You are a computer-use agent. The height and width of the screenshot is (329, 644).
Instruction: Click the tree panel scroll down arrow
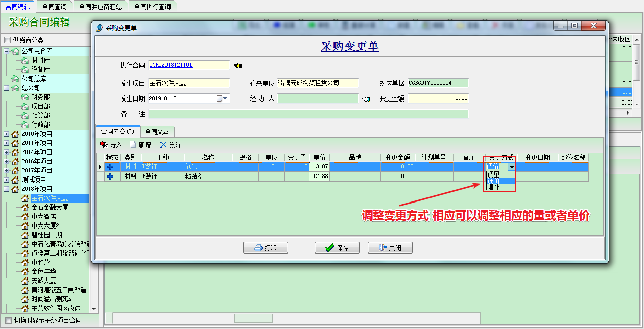[93, 309]
